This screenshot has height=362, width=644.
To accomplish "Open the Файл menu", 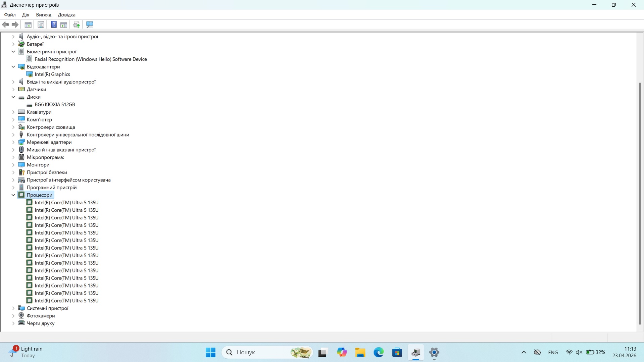I will (x=10, y=15).
